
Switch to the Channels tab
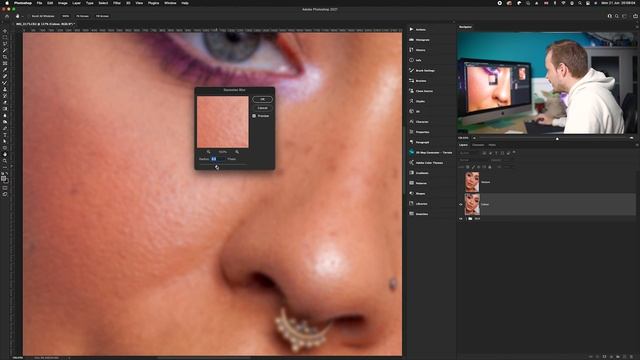pos(478,145)
